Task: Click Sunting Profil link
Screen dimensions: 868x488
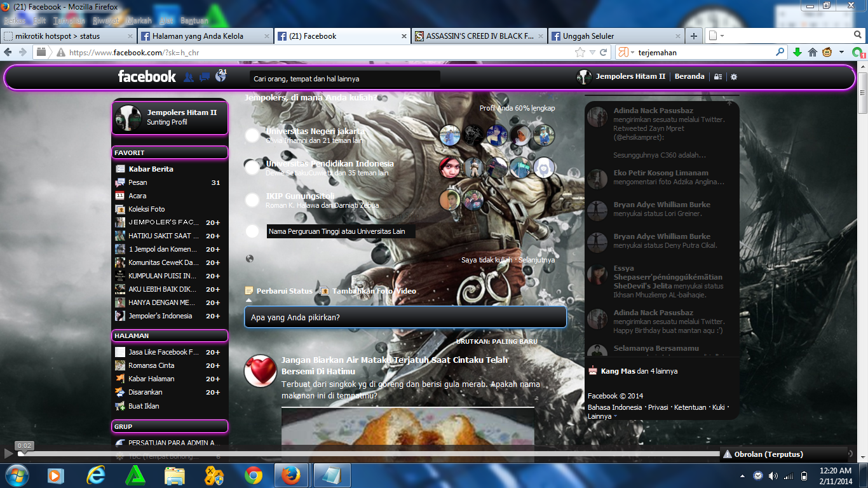Action: point(167,122)
